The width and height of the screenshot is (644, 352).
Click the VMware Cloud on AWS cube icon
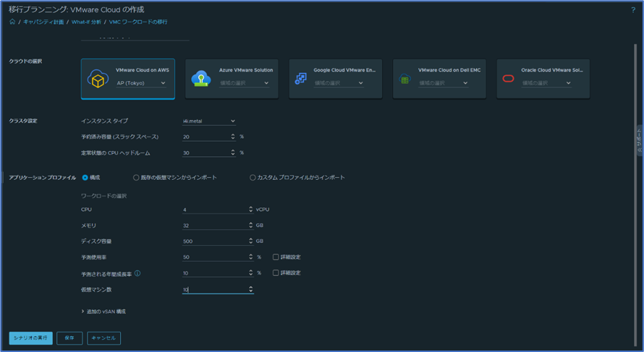(x=98, y=79)
